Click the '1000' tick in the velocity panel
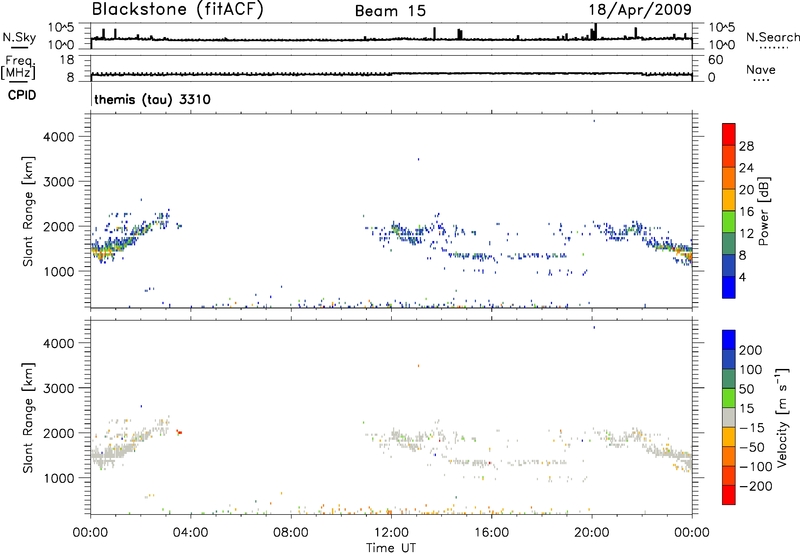 pyautogui.click(x=58, y=478)
